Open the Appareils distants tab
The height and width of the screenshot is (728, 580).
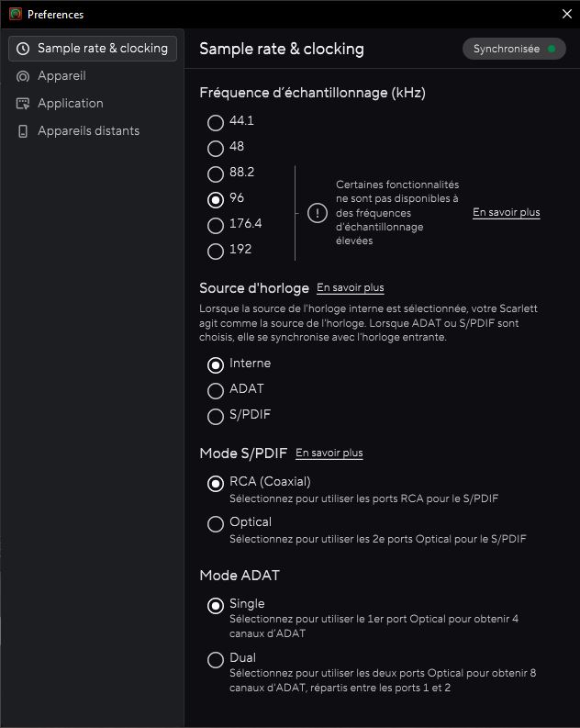(88, 131)
